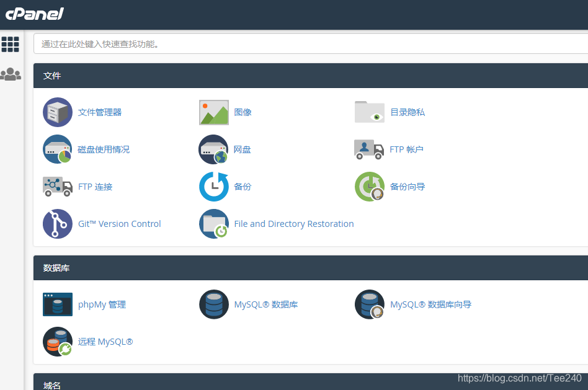Open the 目录隐私 link

coord(408,112)
